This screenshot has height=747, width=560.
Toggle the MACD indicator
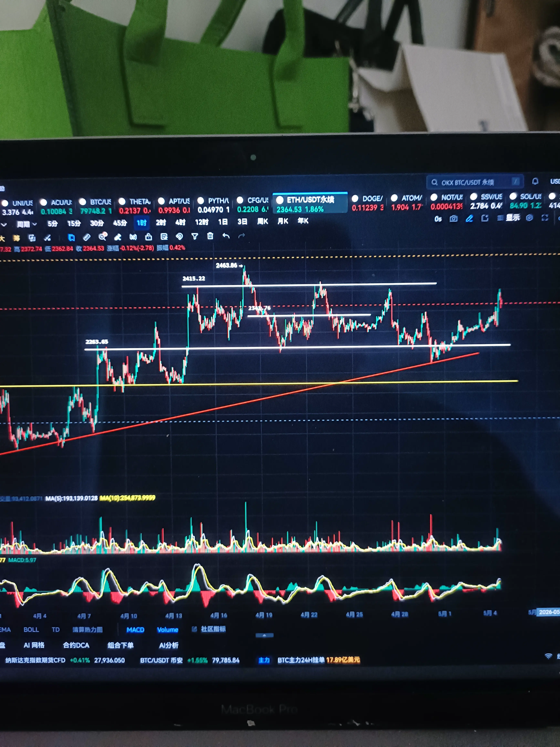tap(135, 630)
